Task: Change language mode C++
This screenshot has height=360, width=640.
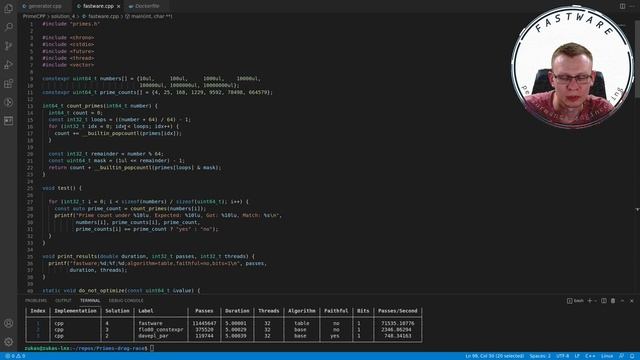Action: 590,356
